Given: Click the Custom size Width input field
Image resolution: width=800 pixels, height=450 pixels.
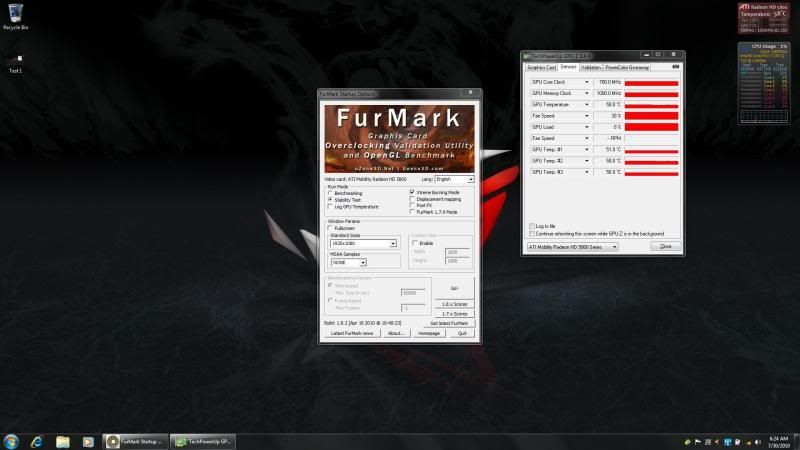Looking at the screenshot, I should pyautogui.click(x=457, y=252).
